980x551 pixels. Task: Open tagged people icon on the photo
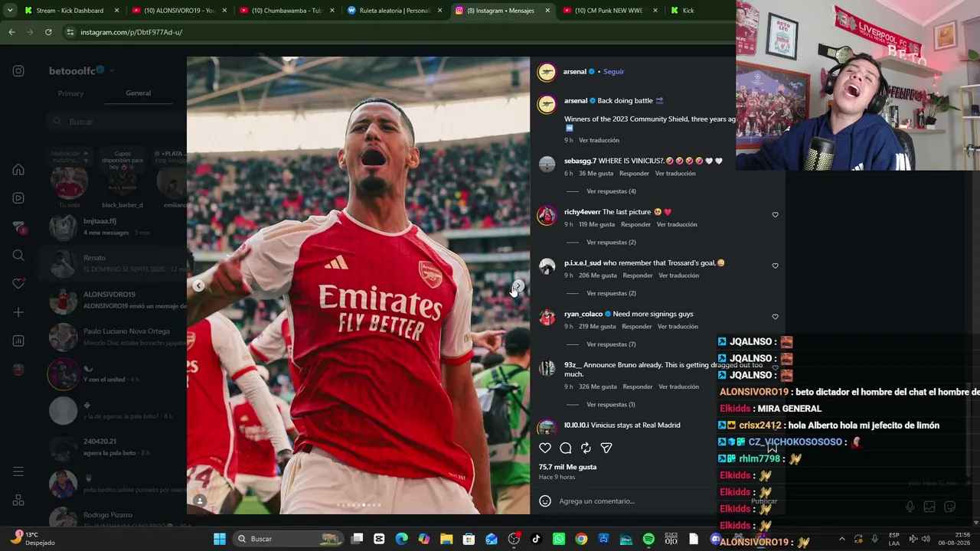199,501
